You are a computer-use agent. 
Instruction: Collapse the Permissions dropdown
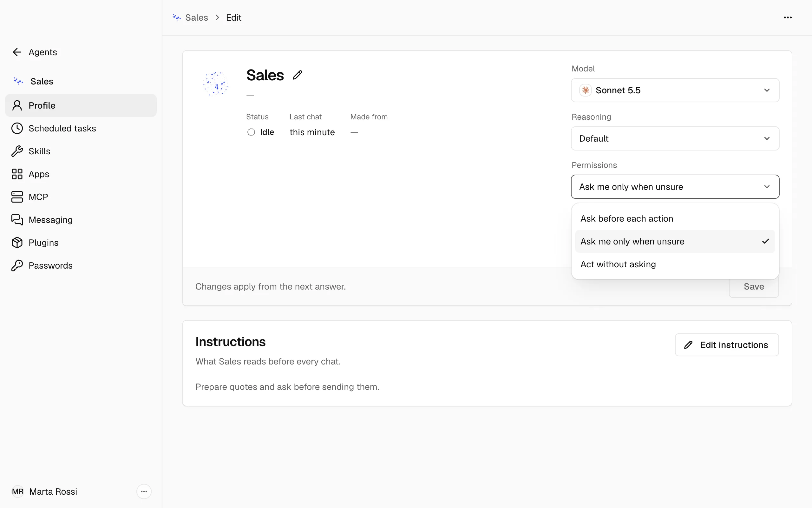pyautogui.click(x=675, y=187)
